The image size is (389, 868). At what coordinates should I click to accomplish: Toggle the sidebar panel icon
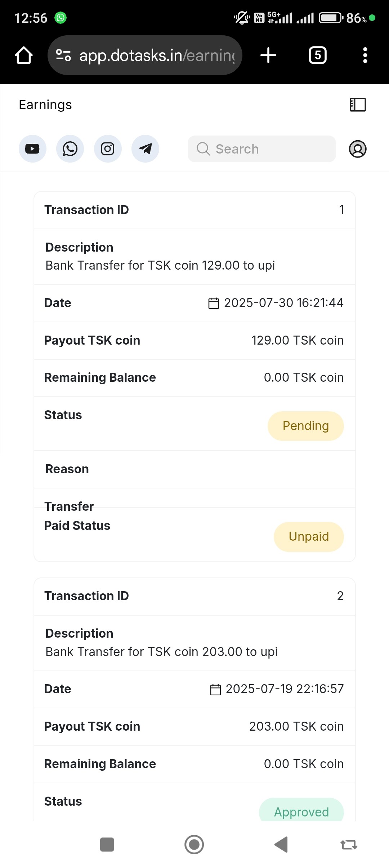(358, 105)
